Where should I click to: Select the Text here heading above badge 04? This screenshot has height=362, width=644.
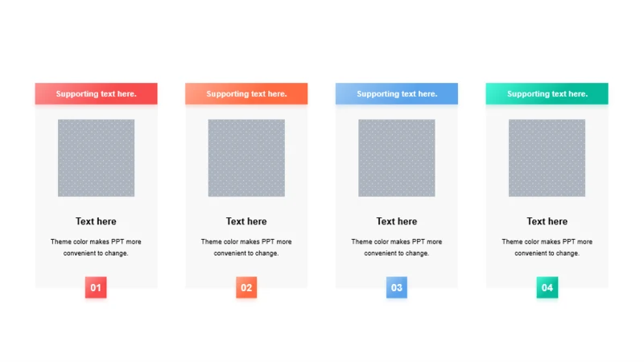click(547, 221)
